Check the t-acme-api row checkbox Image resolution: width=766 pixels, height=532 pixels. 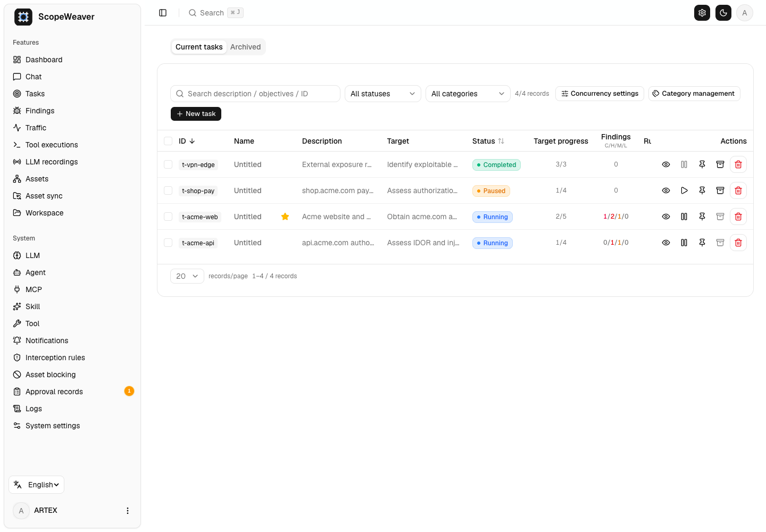tap(168, 243)
